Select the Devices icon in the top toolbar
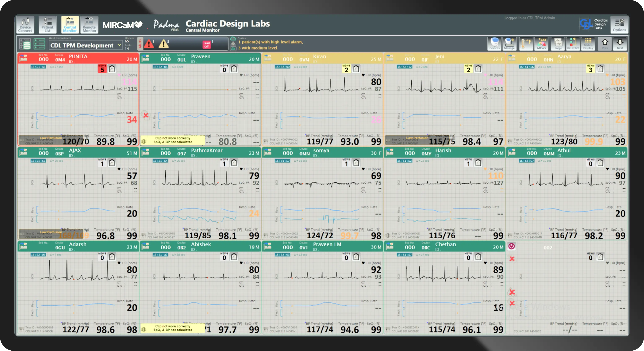Viewport: 644px width, 351px height. click(495, 44)
